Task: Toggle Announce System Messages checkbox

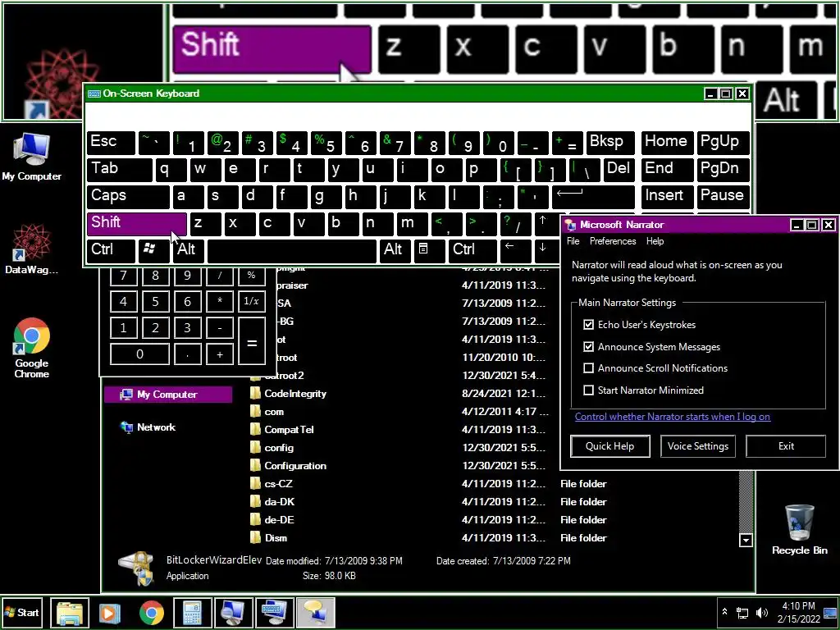Action: 588,347
